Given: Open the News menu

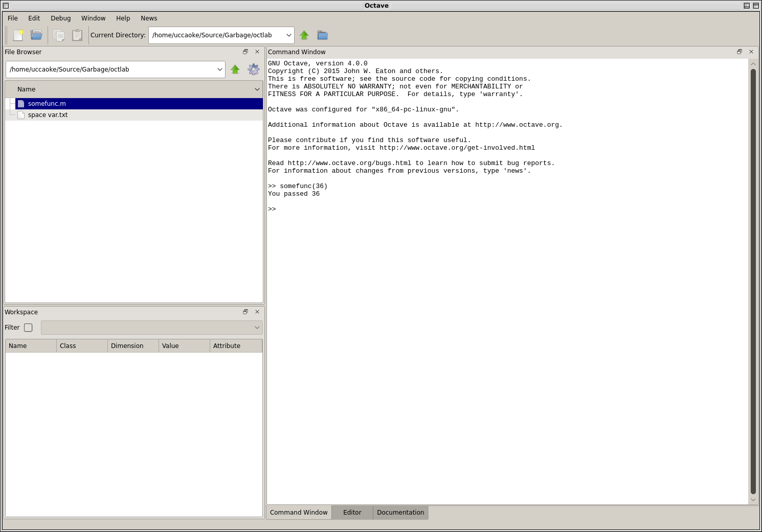Looking at the screenshot, I should (149, 18).
